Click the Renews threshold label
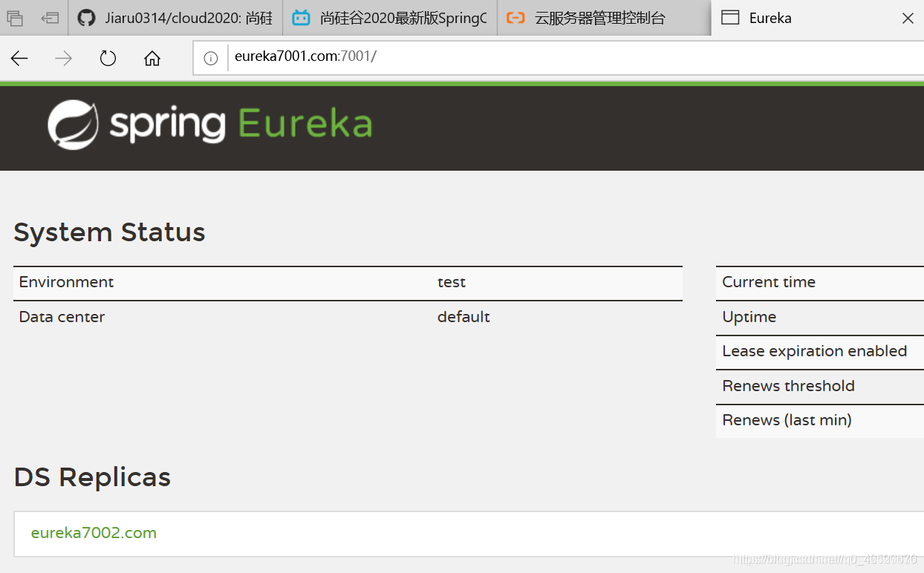 click(788, 386)
